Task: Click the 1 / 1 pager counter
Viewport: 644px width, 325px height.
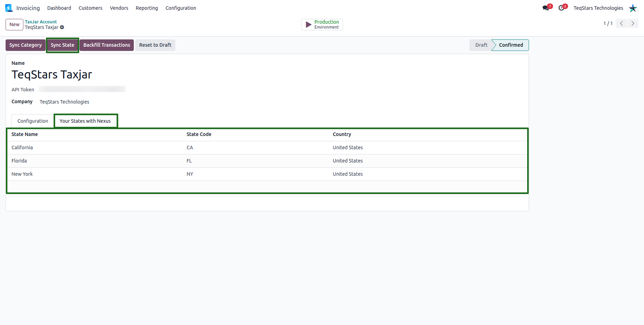Action: point(608,23)
